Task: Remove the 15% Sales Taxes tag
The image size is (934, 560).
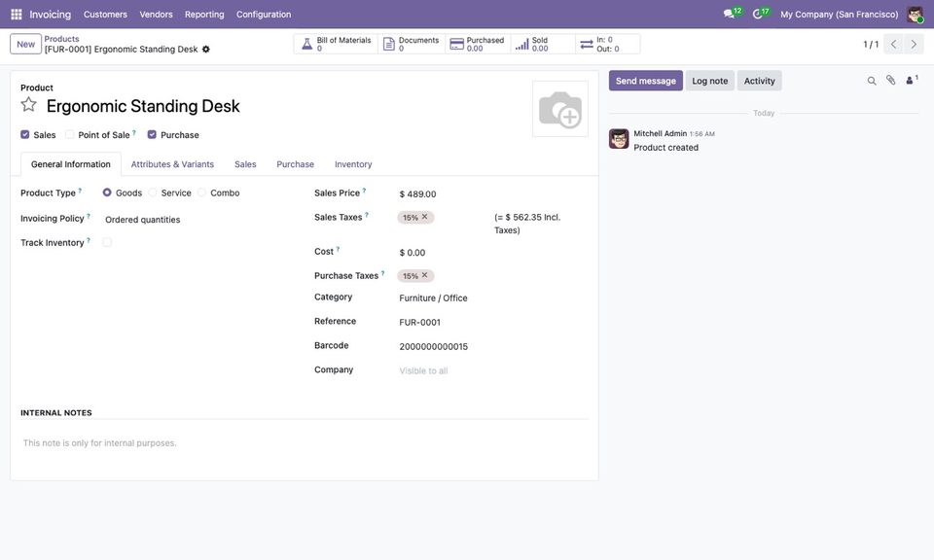Action: (x=425, y=217)
